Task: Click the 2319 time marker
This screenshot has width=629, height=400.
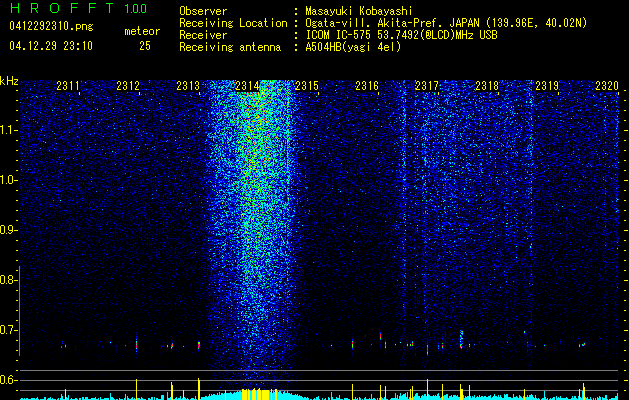Action: point(547,85)
